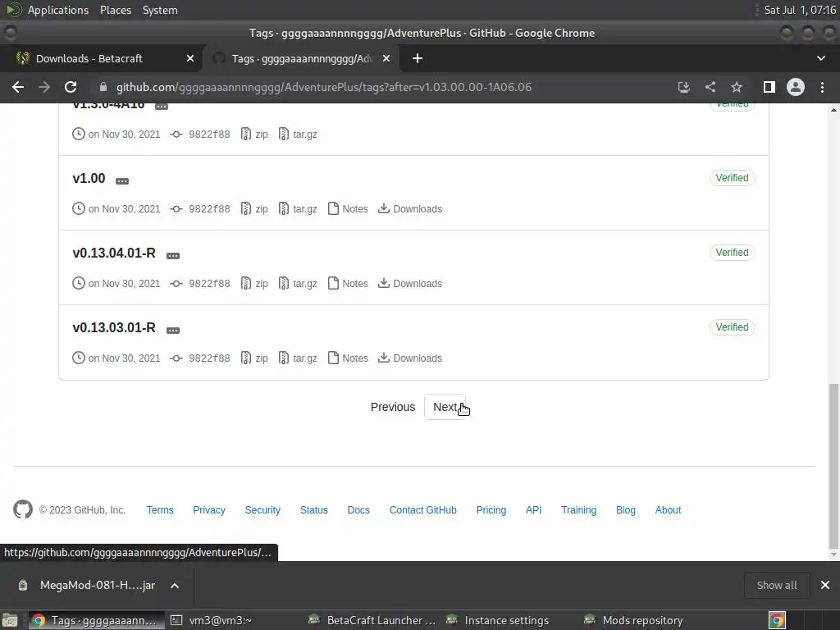
Task: Go back using the browser back arrow
Action: pyautogui.click(x=18, y=87)
